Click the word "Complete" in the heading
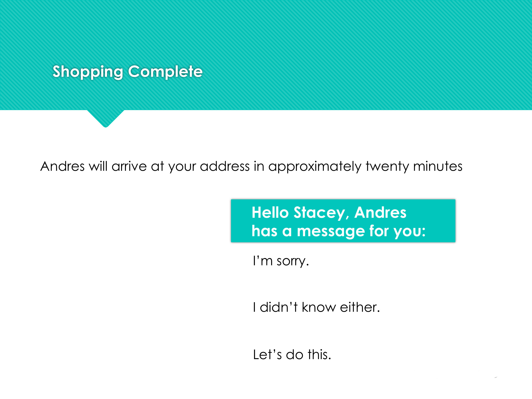 click(x=165, y=71)
